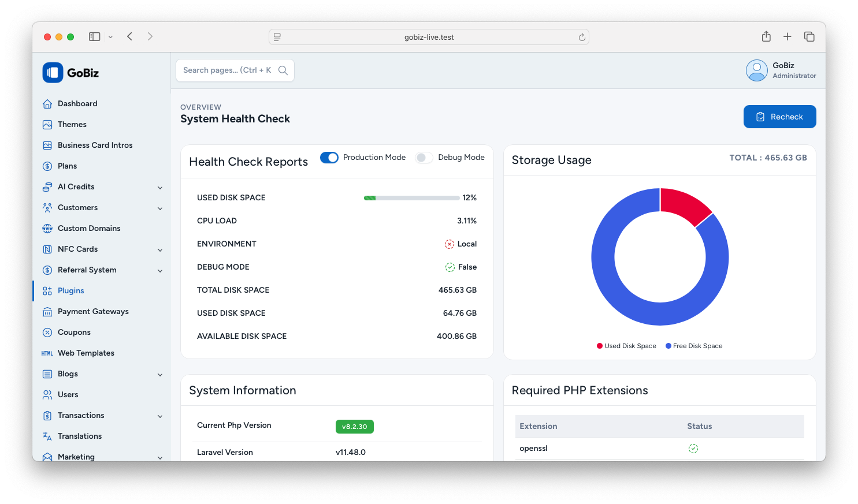Screen dimensions: 858x504
Task: Click the red Used Disk Space legend dot
Action: click(600, 346)
